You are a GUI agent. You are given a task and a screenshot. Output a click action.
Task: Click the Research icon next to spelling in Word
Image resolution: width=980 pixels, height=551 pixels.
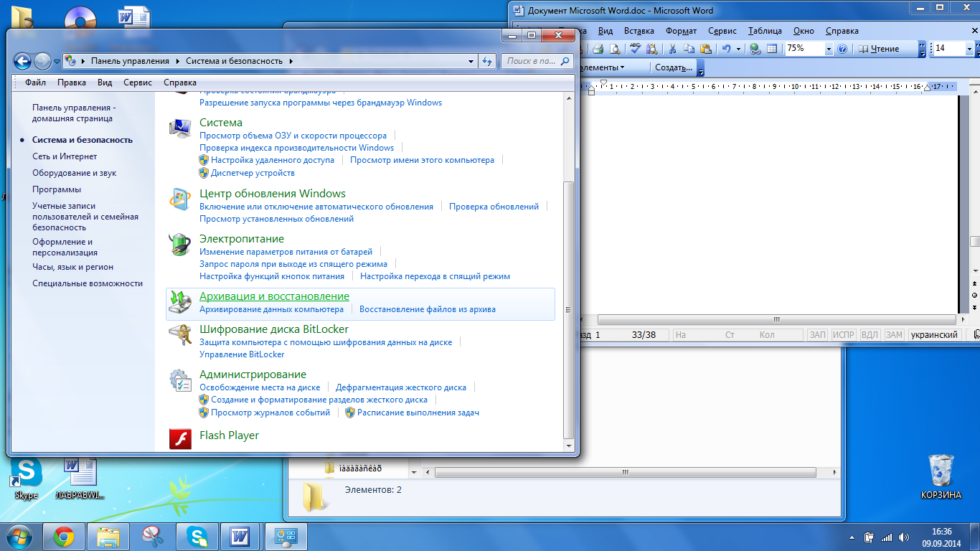(x=652, y=49)
